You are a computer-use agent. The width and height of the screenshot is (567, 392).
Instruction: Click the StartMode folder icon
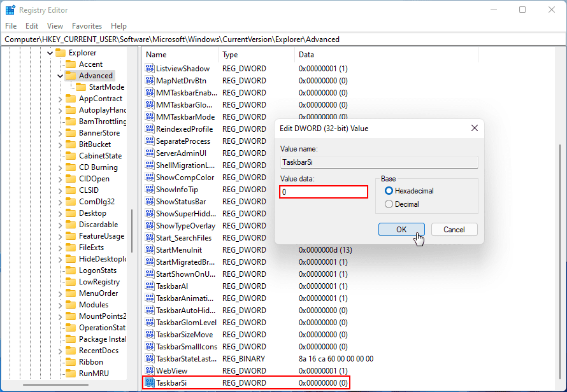(x=81, y=87)
